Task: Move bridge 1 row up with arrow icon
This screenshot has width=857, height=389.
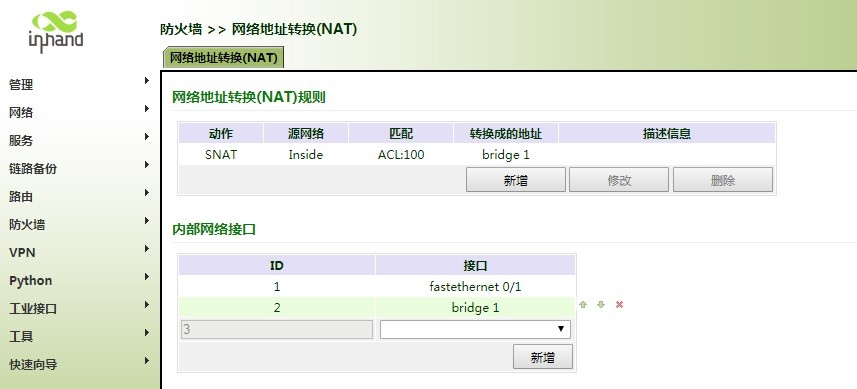Action: (x=583, y=305)
